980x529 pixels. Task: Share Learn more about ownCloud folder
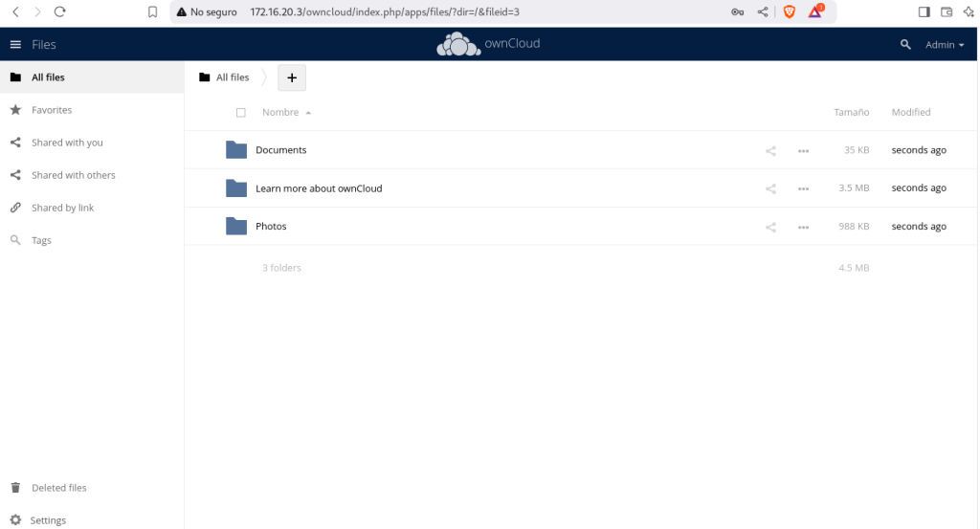[770, 188]
